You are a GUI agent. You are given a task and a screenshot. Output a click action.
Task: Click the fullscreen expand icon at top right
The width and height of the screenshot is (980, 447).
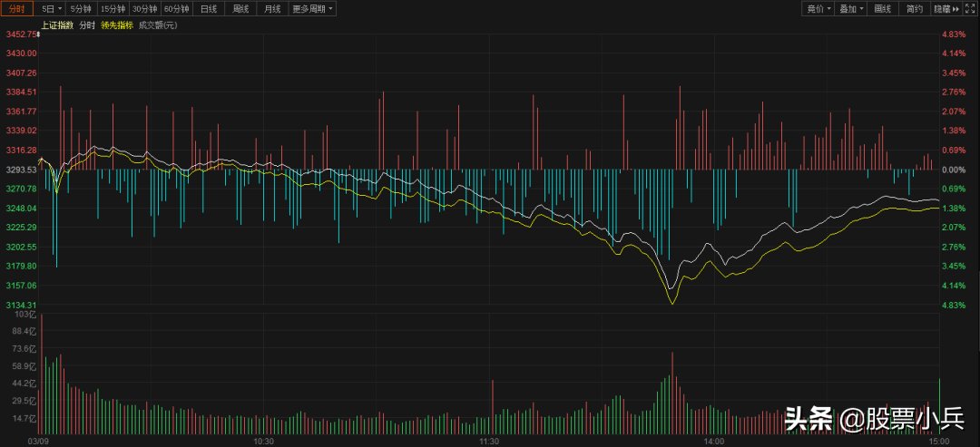point(969,8)
